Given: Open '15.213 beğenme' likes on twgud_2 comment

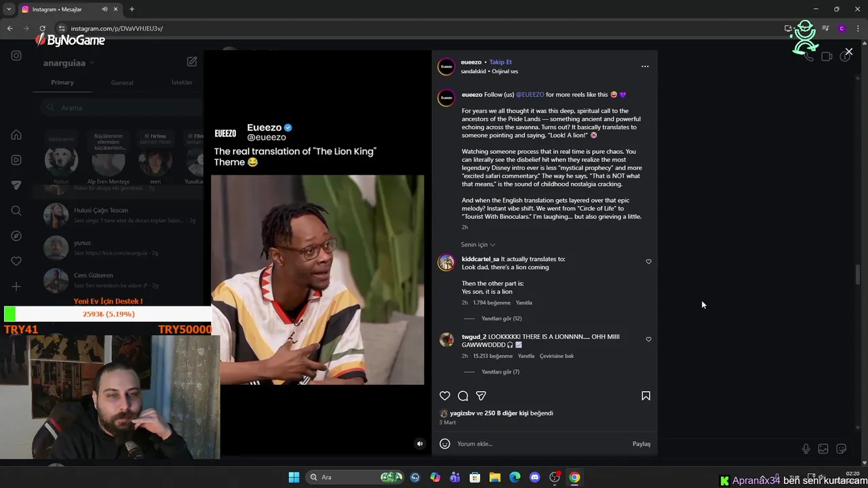Looking at the screenshot, I should pos(492,356).
